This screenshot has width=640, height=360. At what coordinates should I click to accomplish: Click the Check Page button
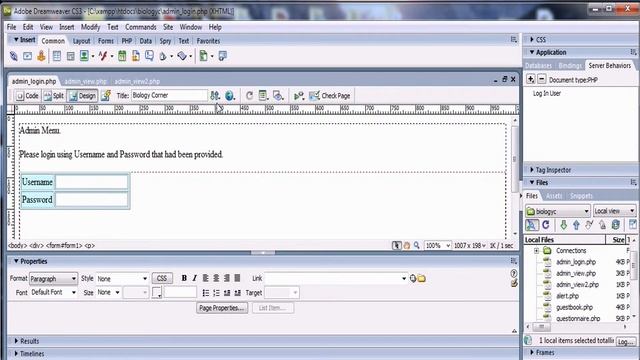[x=330, y=96]
